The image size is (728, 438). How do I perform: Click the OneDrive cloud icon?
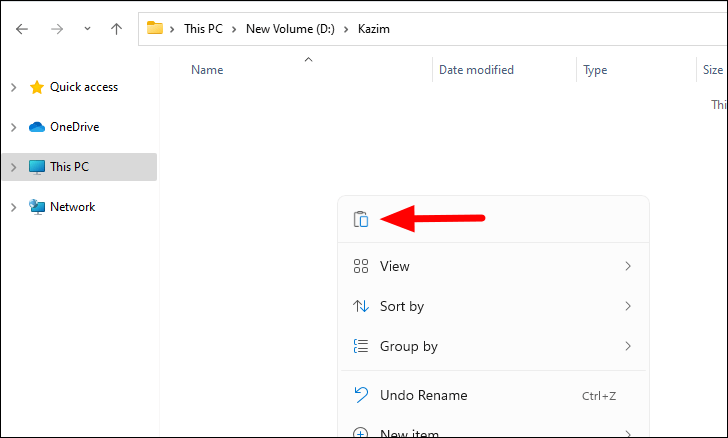click(37, 127)
